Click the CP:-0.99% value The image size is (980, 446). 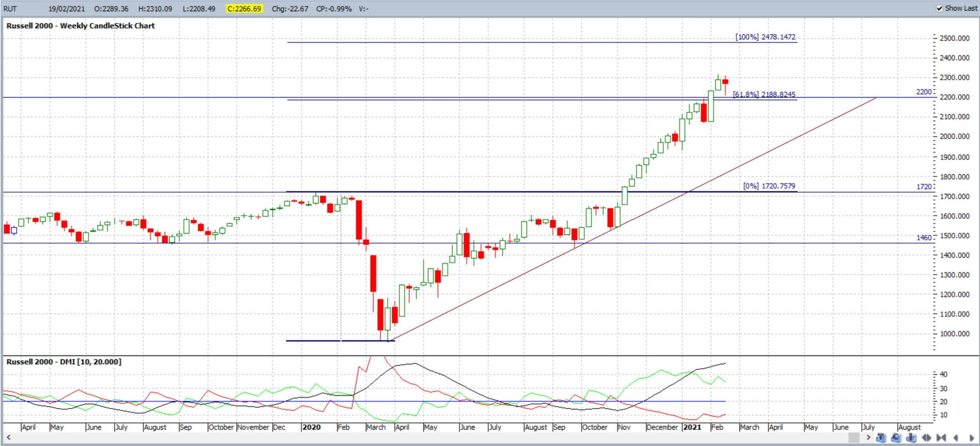click(x=334, y=9)
